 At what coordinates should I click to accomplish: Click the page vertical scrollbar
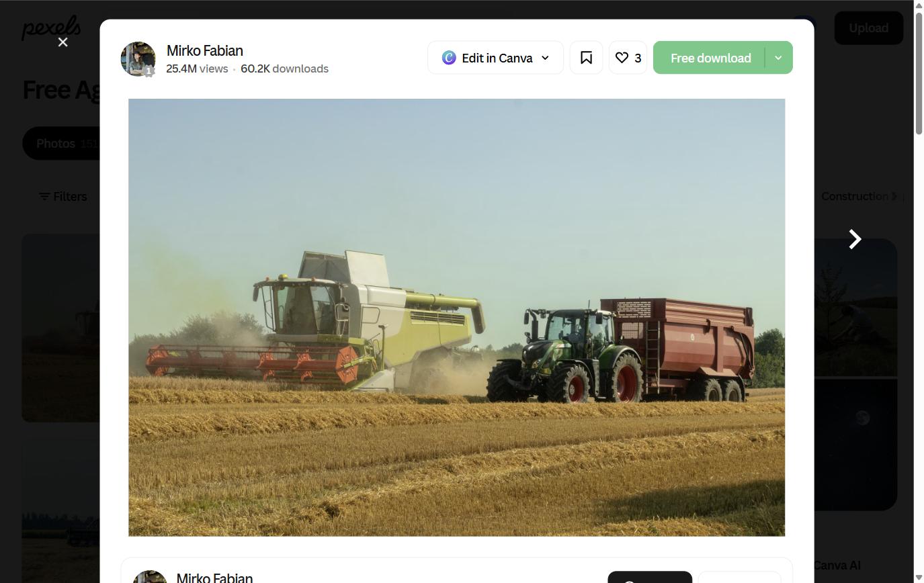[919, 74]
